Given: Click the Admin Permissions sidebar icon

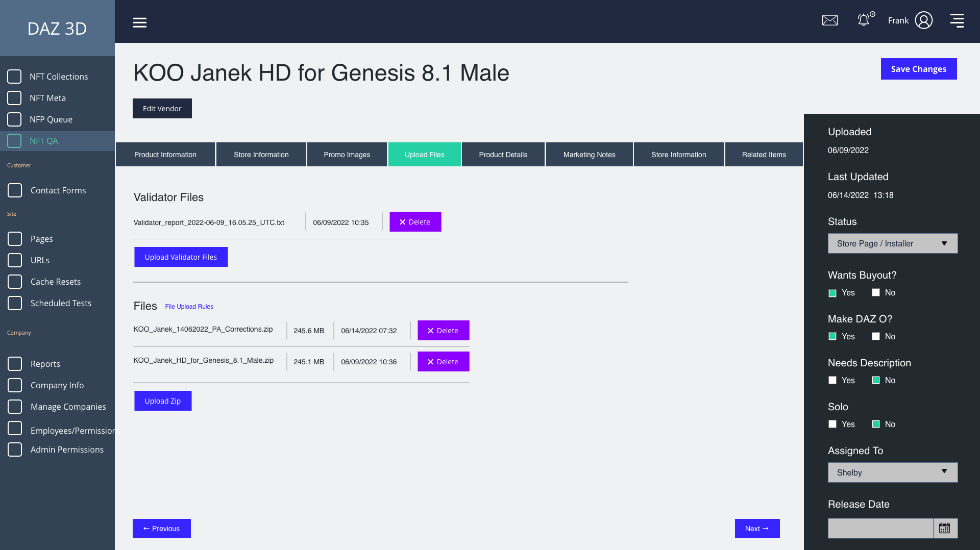Looking at the screenshot, I should click(x=15, y=449).
